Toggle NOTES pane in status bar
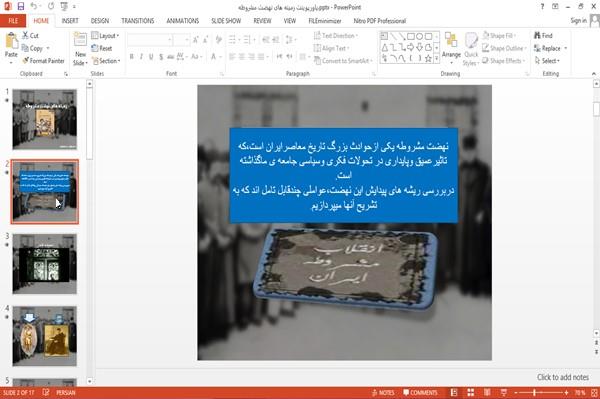Viewport: 600px width, 399px height. coord(383,392)
